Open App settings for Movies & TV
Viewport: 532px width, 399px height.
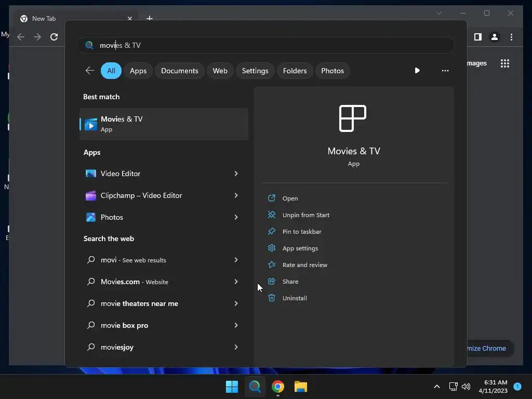pos(300,248)
